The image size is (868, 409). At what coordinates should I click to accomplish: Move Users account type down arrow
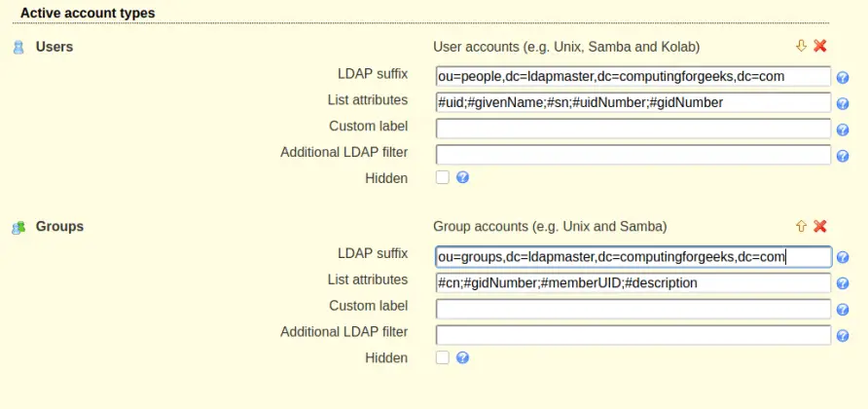click(x=801, y=46)
